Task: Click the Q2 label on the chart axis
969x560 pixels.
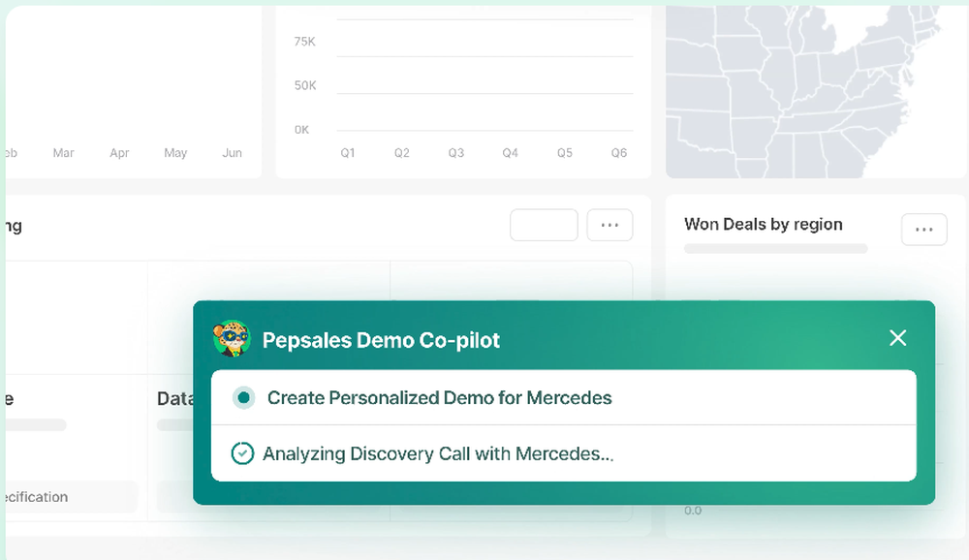Action: tap(402, 153)
